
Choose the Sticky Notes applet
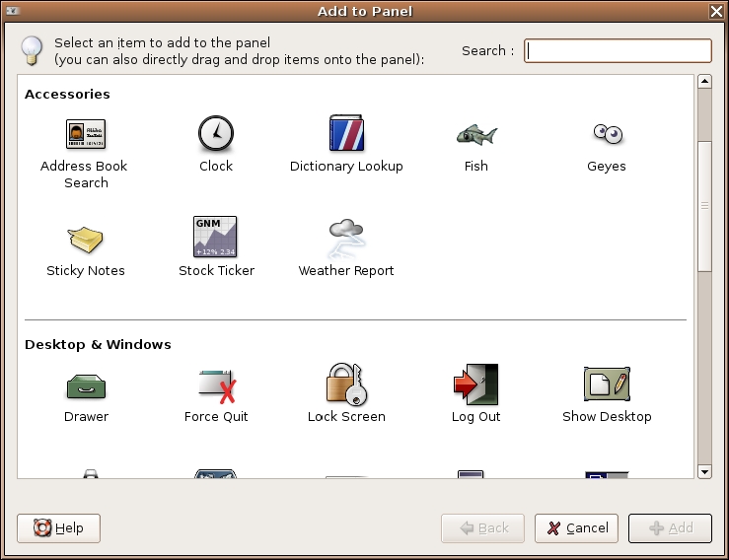coord(86,238)
